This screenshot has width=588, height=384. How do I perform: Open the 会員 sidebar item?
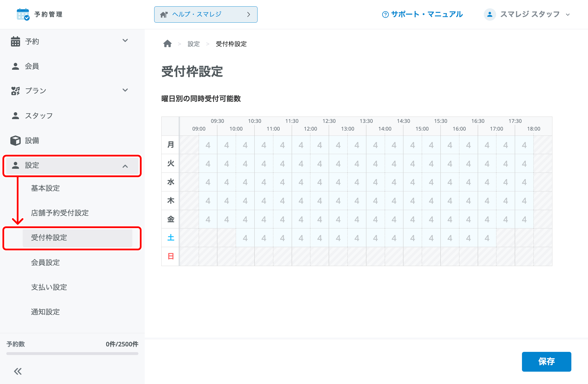[72, 66]
